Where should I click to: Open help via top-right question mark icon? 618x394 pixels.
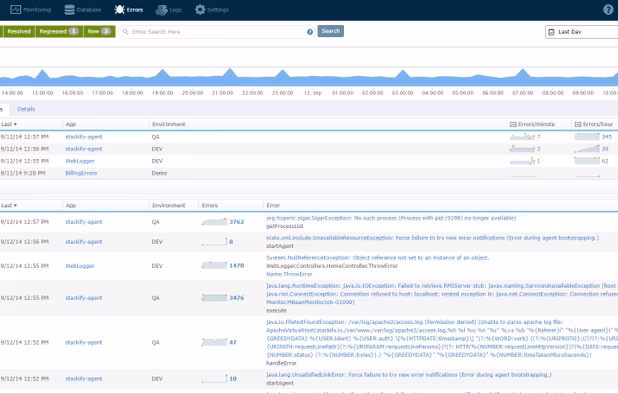(x=608, y=10)
